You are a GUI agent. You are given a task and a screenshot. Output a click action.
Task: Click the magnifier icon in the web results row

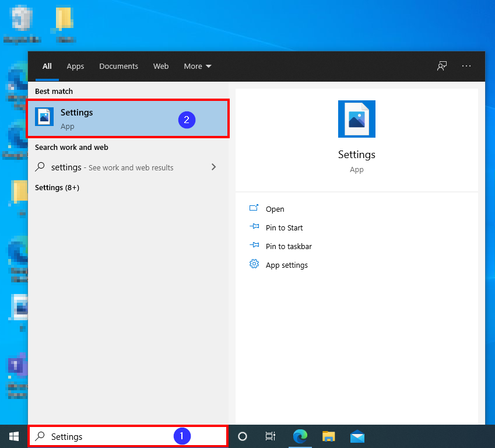click(x=40, y=166)
